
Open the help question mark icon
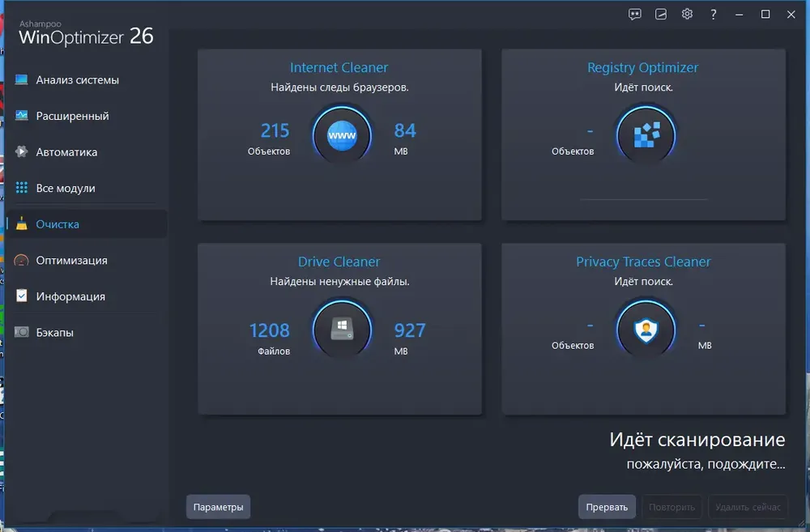[x=714, y=15]
